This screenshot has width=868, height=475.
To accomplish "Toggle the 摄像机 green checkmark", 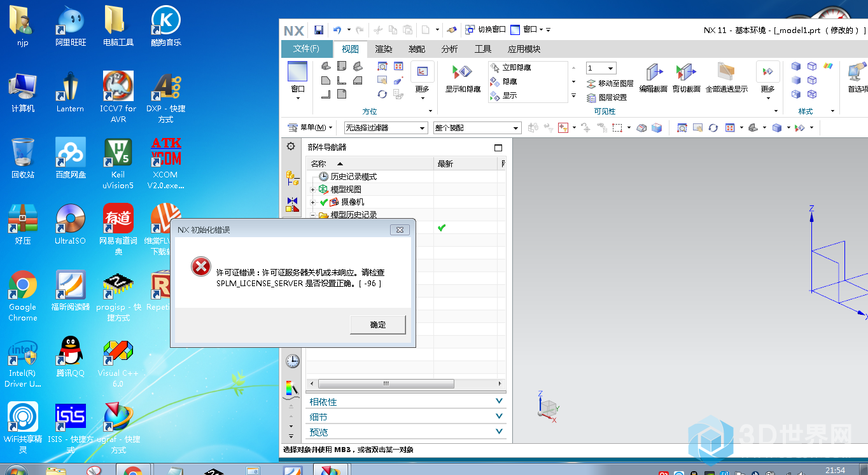I will click(x=323, y=202).
